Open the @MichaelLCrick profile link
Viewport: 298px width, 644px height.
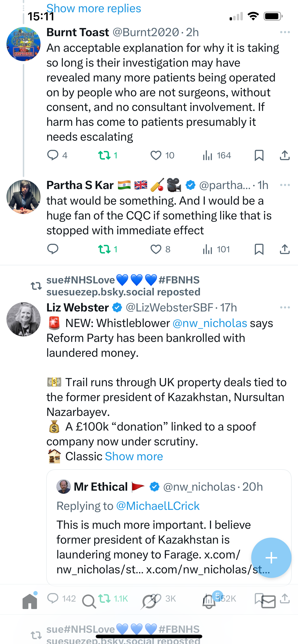pyautogui.click(x=158, y=506)
